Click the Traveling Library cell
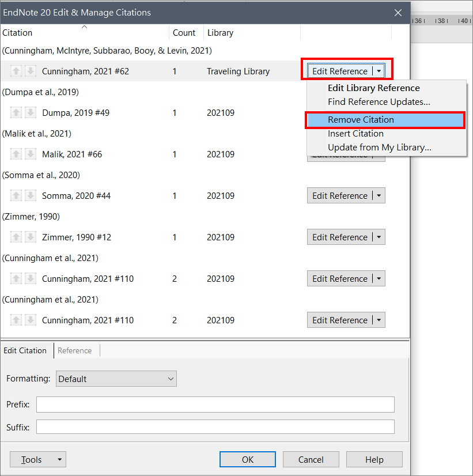The image size is (473, 476). (238, 71)
